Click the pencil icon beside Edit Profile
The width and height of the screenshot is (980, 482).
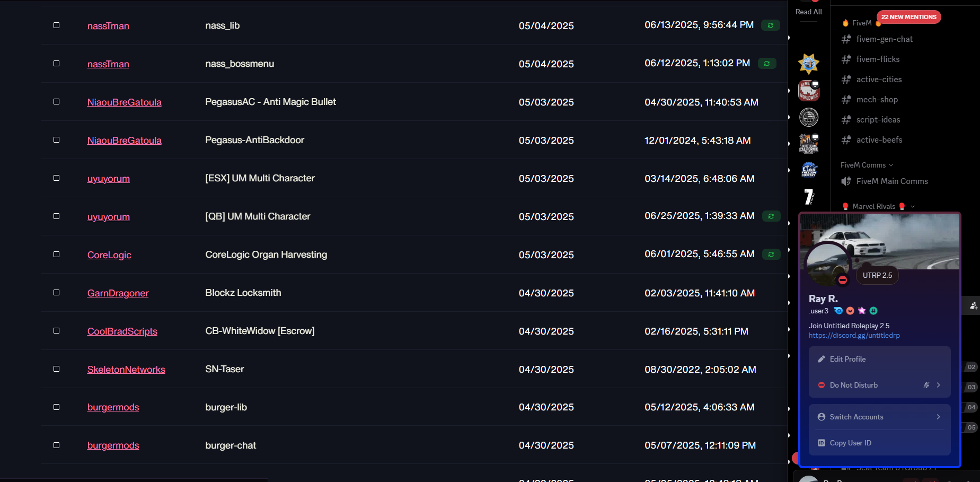pos(822,359)
